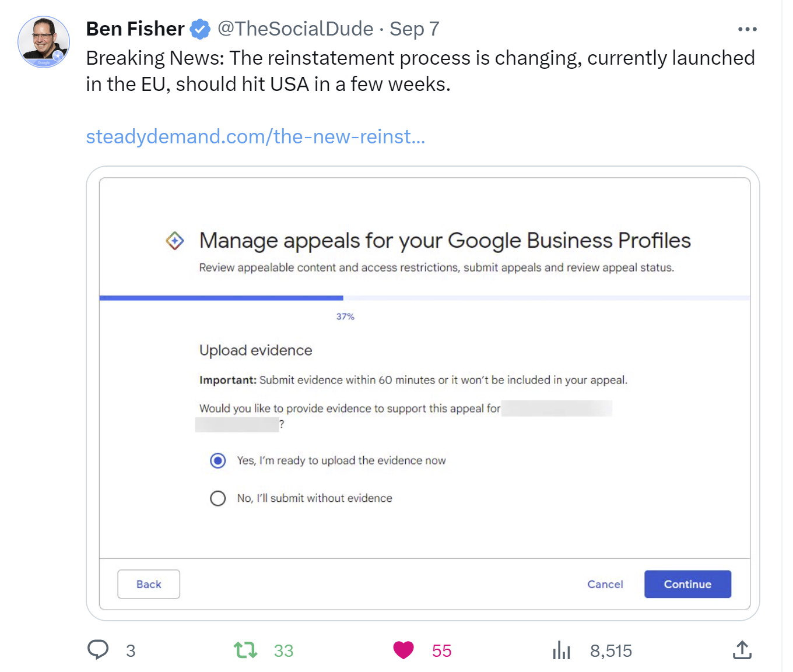
Task: Open the steadydemand.com article link
Action: pos(255,136)
